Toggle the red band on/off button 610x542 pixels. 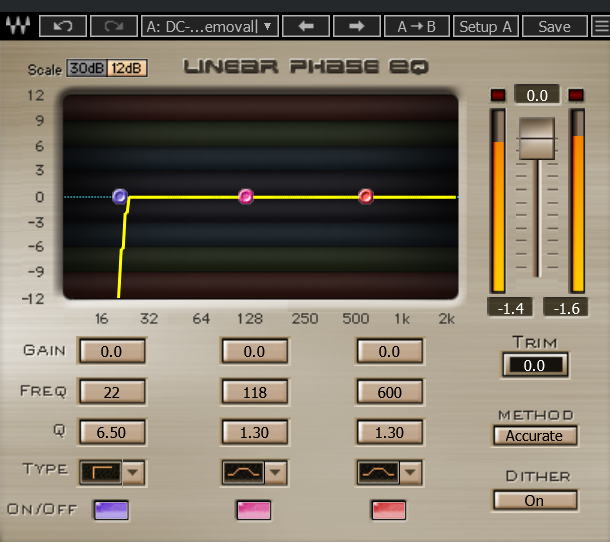[389, 510]
